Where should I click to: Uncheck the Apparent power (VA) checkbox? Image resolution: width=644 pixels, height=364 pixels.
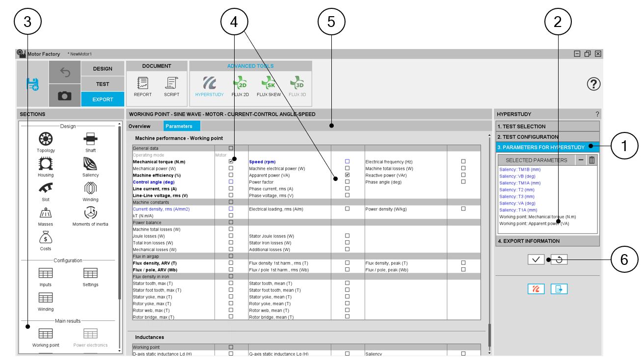(348, 175)
